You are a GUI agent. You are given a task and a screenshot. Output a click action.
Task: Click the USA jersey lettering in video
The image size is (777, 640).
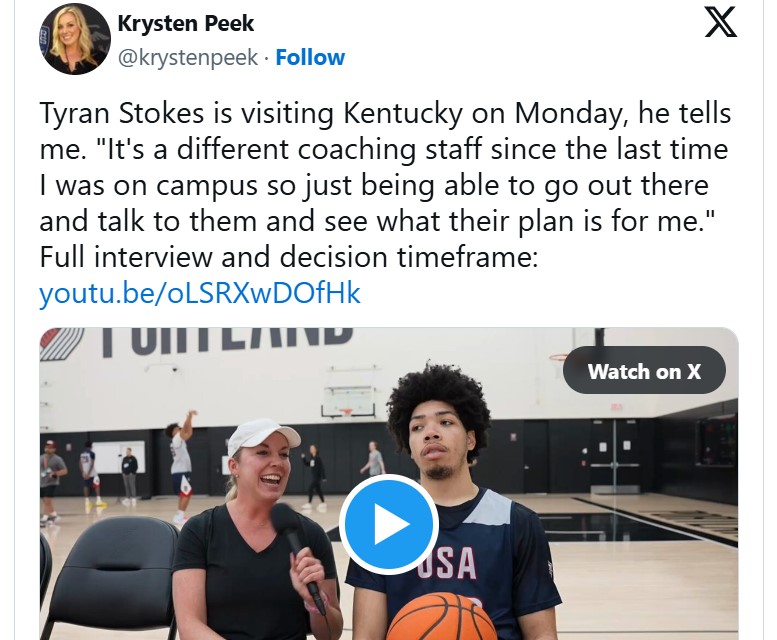coord(447,564)
